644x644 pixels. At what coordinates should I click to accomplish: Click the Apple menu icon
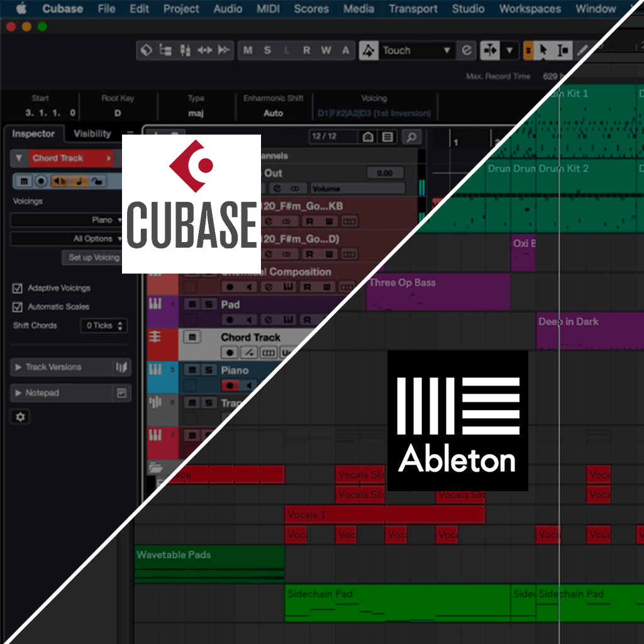point(21,9)
